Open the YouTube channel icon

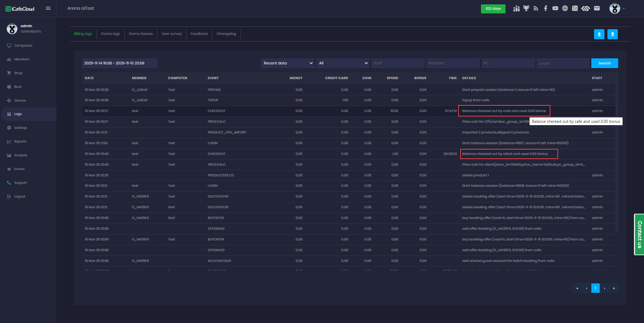coord(555,8)
